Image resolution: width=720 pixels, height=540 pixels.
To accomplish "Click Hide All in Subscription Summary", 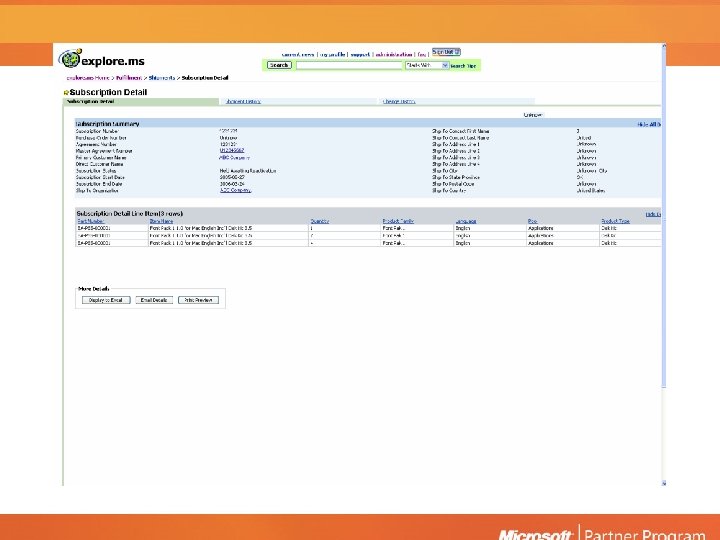I will (x=648, y=124).
